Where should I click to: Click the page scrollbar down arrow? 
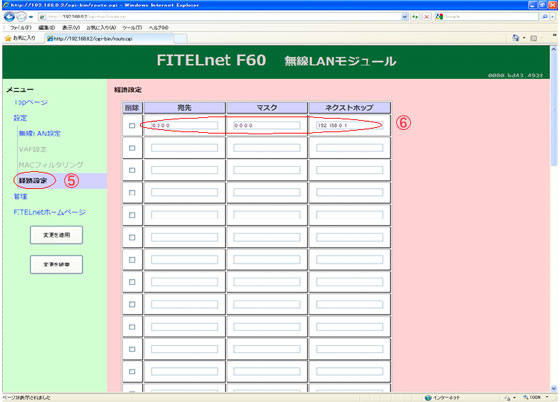click(554, 388)
